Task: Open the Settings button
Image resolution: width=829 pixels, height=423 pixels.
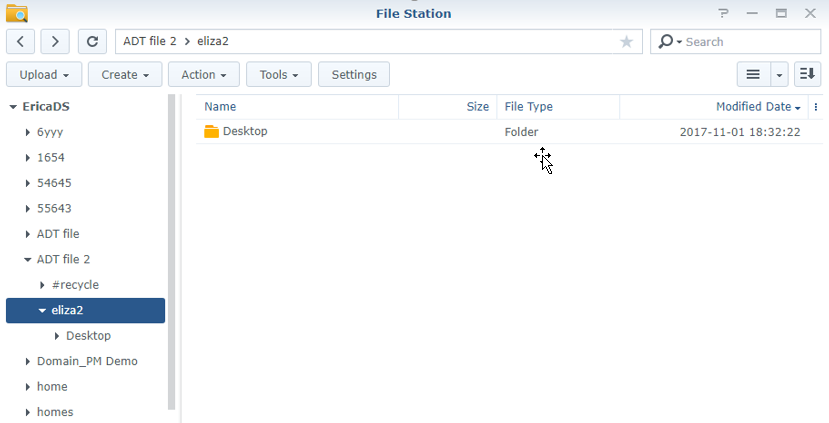Action: (x=354, y=75)
